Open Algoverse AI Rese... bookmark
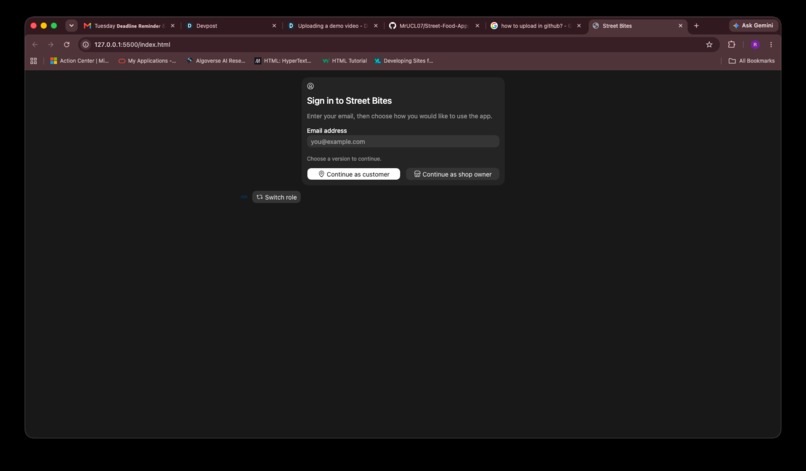806x471 pixels. point(215,61)
